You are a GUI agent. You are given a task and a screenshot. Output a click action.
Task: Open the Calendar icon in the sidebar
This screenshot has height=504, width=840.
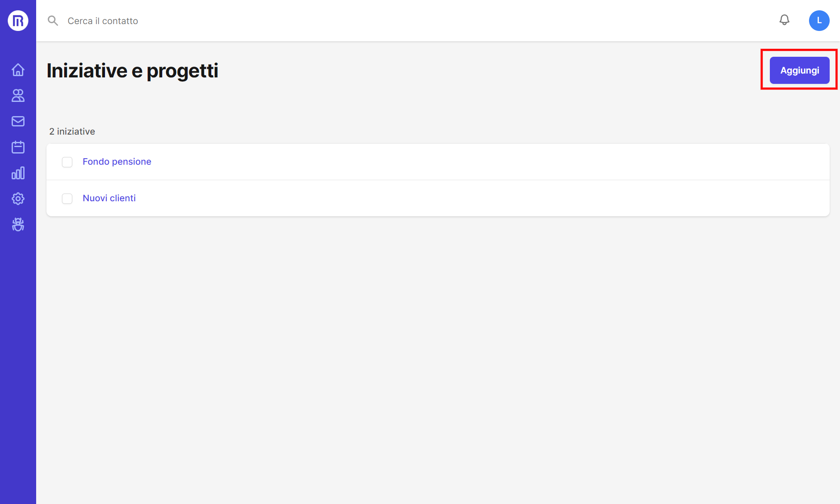[18, 147]
